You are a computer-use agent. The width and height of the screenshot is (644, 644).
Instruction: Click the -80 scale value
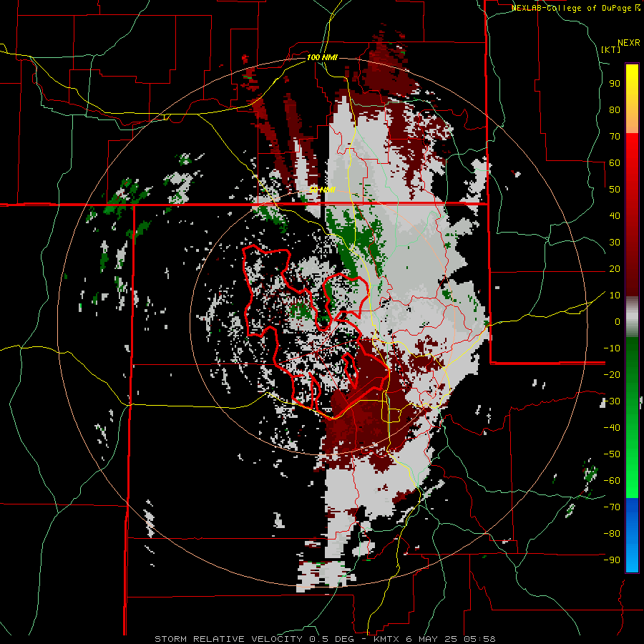coord(612,534)
